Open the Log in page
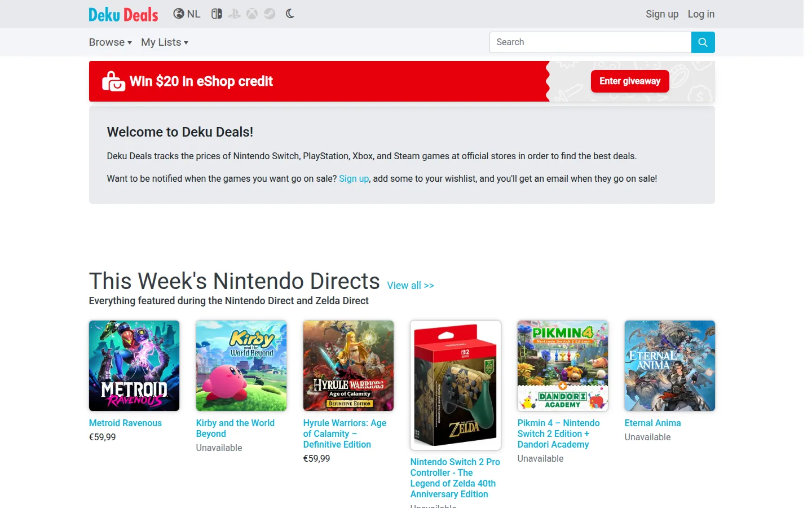Screen dimensions: 812x508 pos(701,14)
